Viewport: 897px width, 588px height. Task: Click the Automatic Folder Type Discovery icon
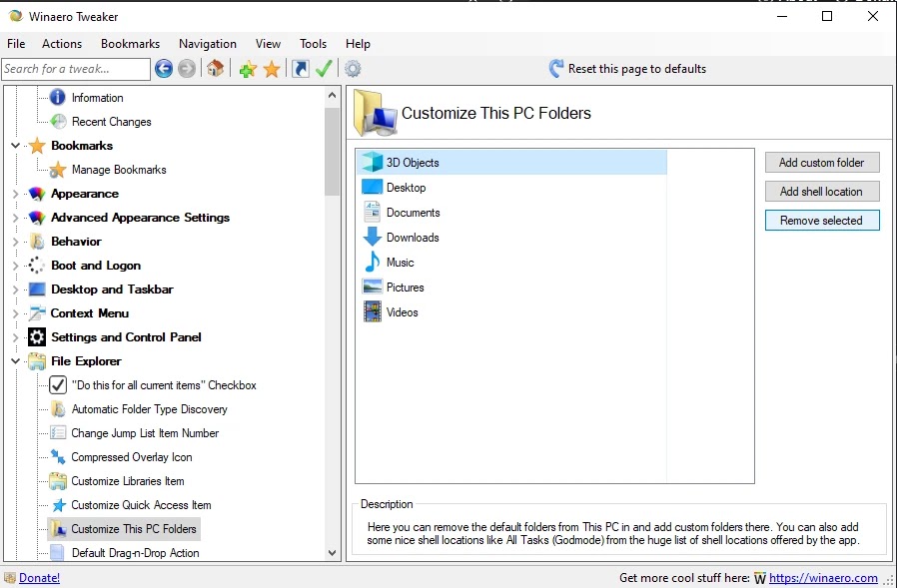[58, 409]
